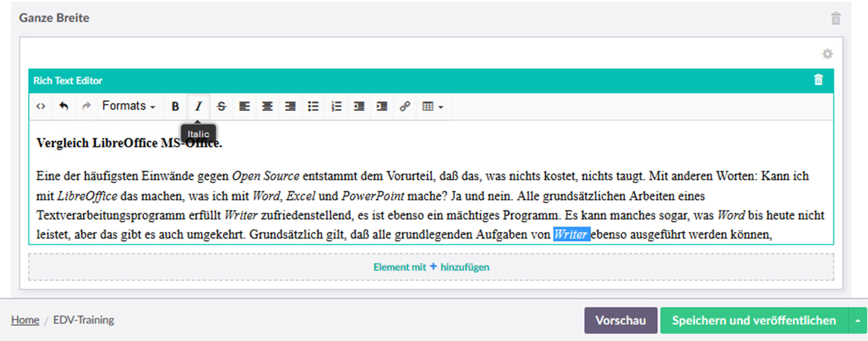Open the Formats dropdown
The height and width of the screenshot is (341, 868).
point(129,107)
